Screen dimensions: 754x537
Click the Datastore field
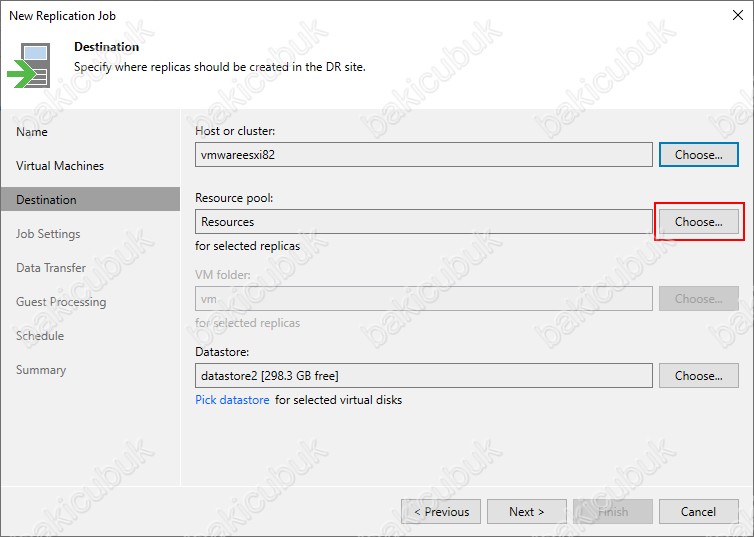click(424, 375)
